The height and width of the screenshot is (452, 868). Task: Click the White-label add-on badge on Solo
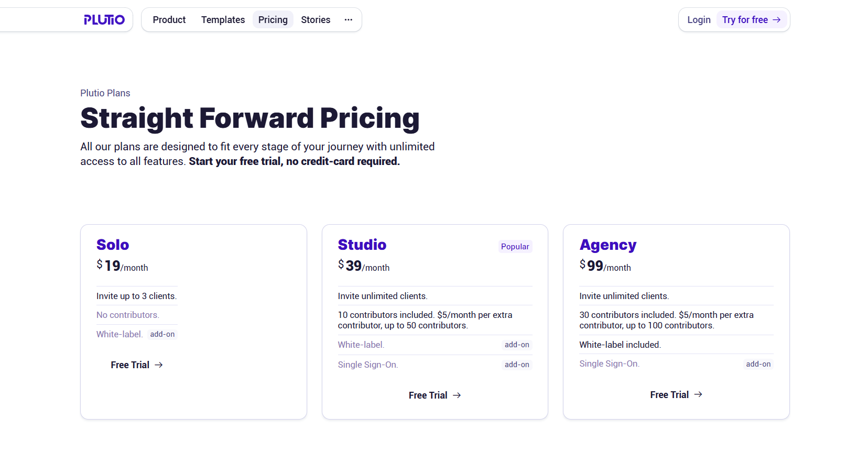coord(162,334)
